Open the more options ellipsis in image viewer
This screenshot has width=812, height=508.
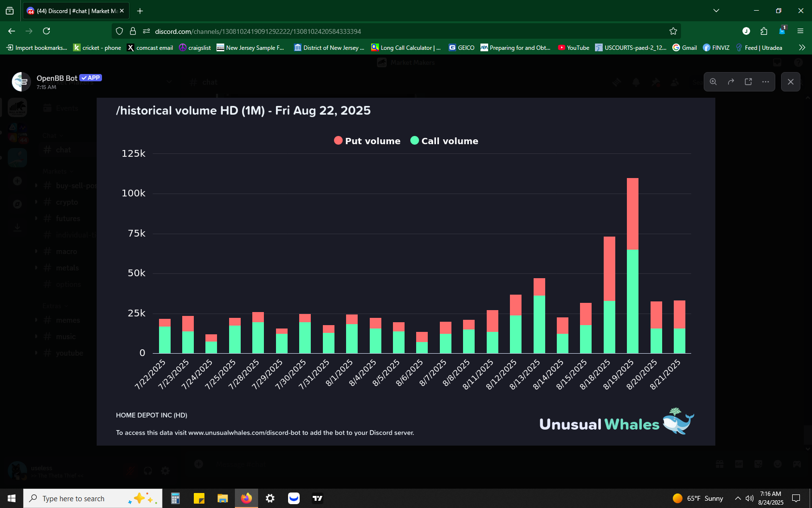point(766,82)
